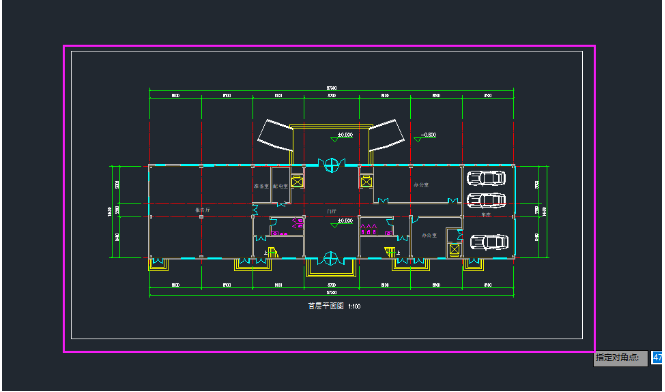Select the yellow elevator symbol left of lobby
The image size is (665, 392).
(297, 182)
